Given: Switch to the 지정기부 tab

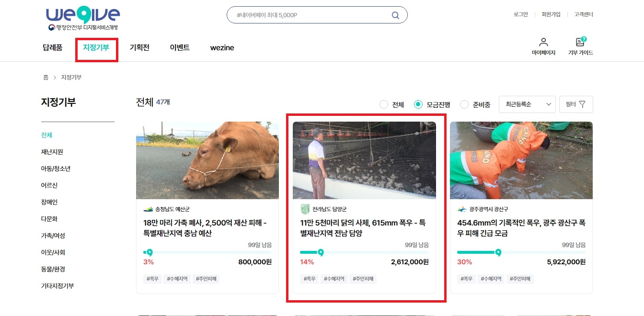Looking at the screenshot, I should click(96, 47).
